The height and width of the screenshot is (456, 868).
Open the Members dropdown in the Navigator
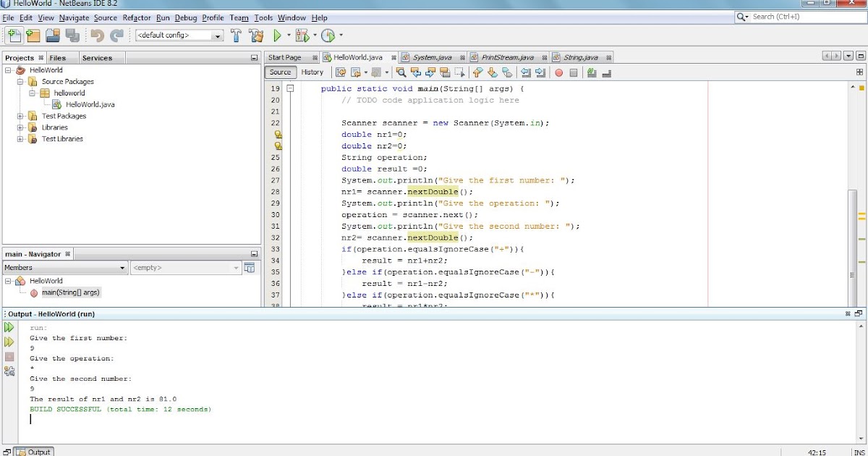(x=123, y=268)
